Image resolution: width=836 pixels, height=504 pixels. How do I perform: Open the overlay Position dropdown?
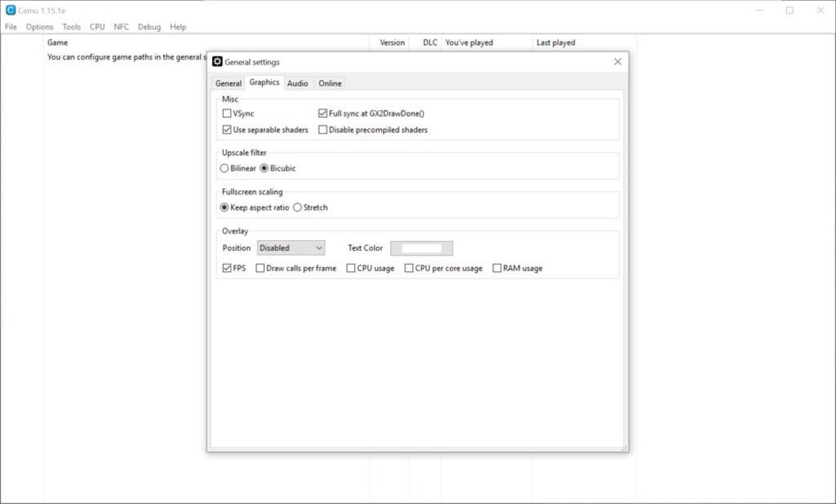pyautogui.click(x=291, y=248)
